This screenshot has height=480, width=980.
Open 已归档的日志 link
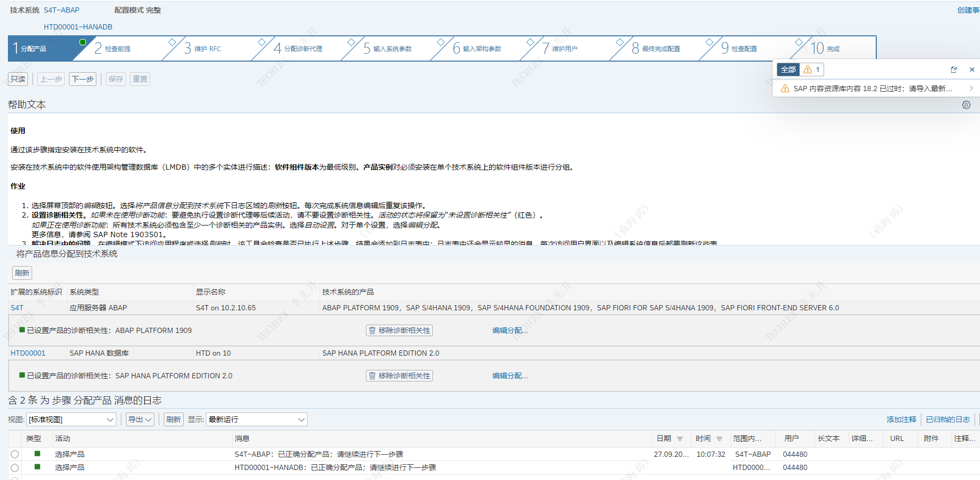point(948,419)
